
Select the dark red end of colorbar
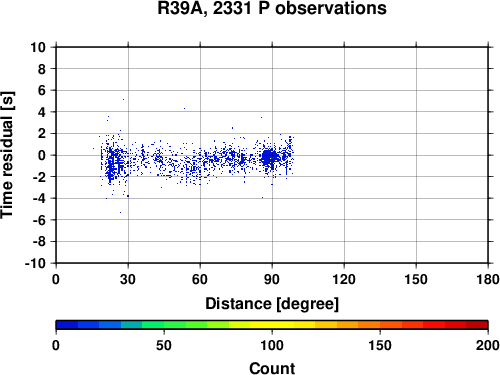pos(477,325)
